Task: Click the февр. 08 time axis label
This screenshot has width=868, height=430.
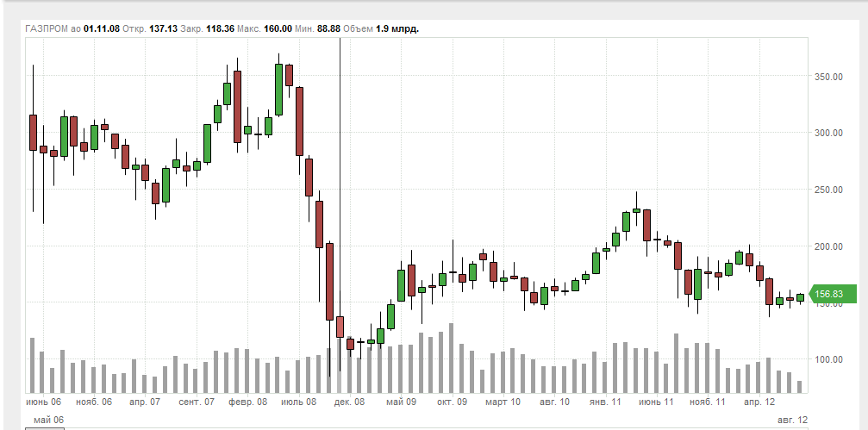Action: [247, 402]
